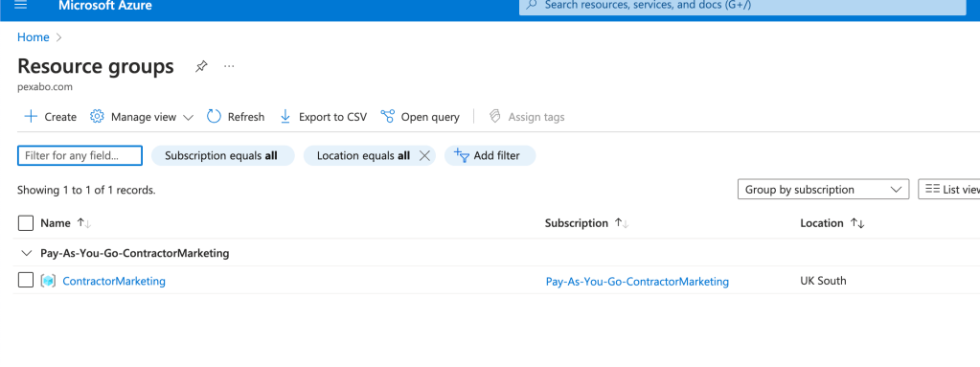Viewport: 980px width, 367px height.
Task: Click the Add filter funnel icon
Action: tap(461, 155)
